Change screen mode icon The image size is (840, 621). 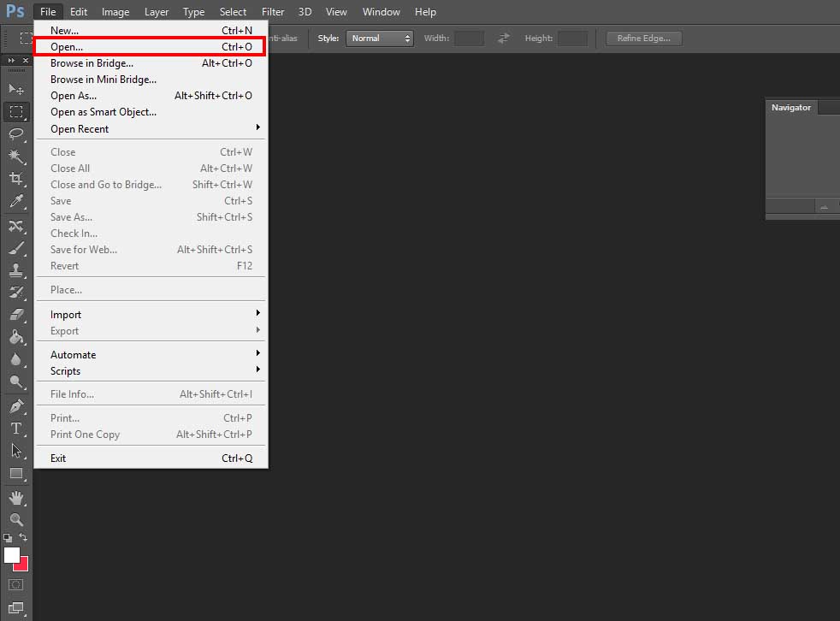pyautogui.click(x=16, y=608)
